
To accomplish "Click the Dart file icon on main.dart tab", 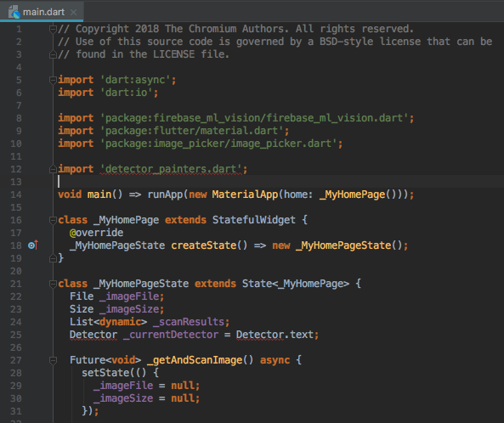I will (14, 12).
